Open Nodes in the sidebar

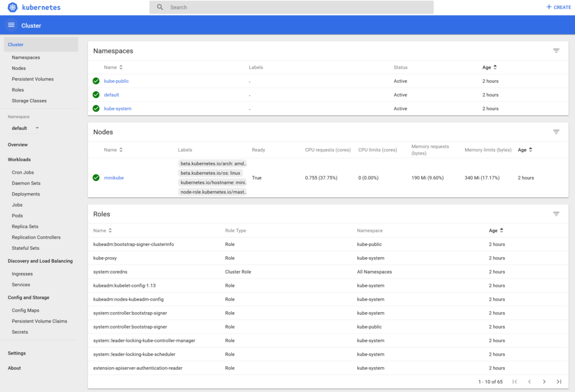(19, 68)
